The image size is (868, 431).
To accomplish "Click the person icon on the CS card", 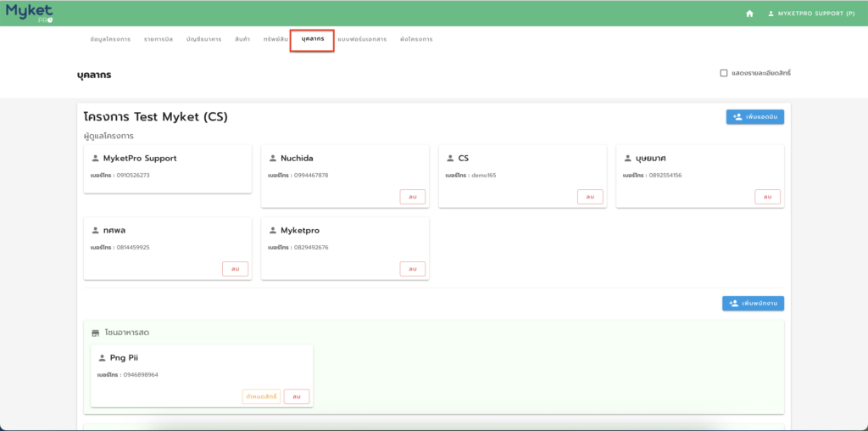I will [x=450, y=159].
